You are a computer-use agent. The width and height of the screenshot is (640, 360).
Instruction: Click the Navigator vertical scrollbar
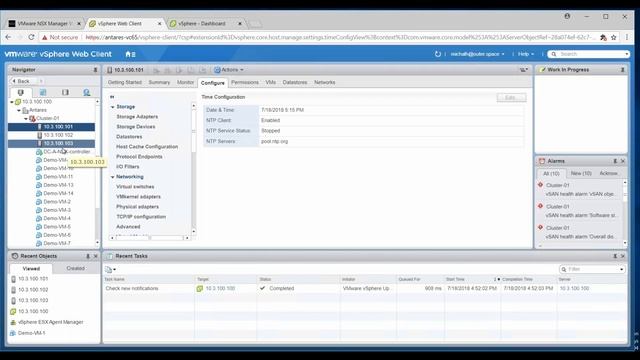tap(97, 171)
